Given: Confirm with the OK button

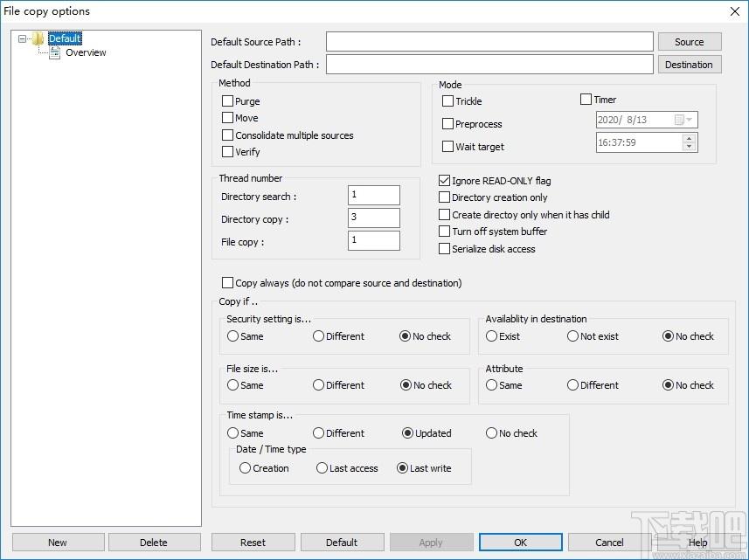Looking at the screenshot, I should click(x=521, y=543).
